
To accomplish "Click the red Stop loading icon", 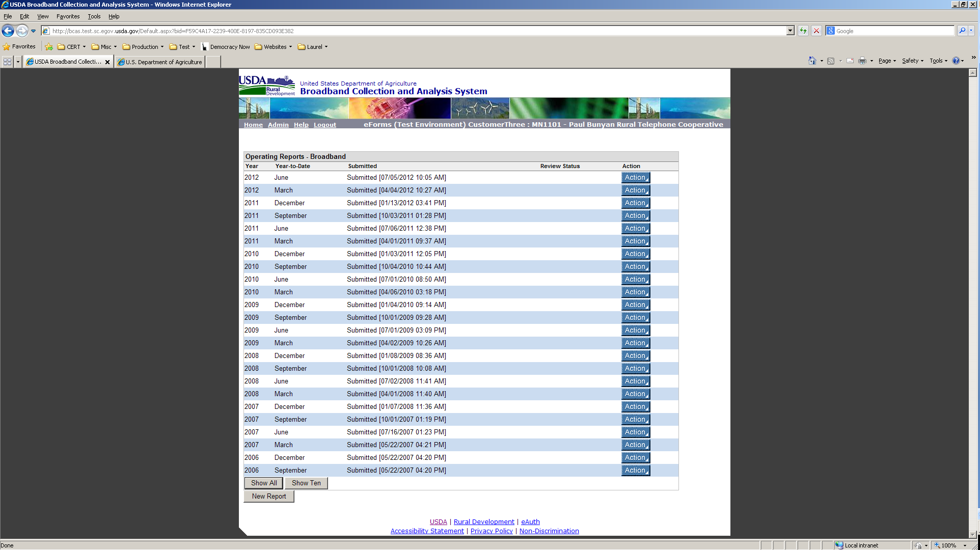I will click(816, 31).
